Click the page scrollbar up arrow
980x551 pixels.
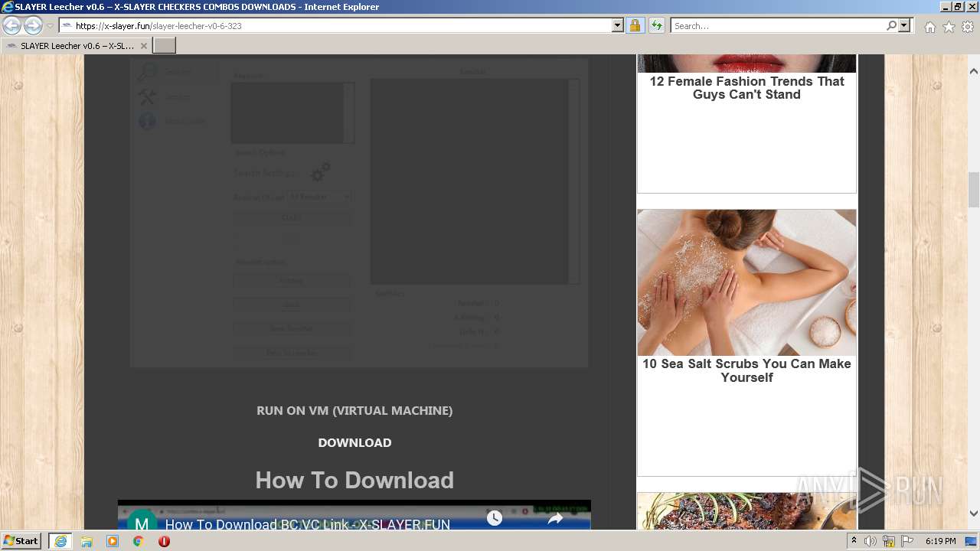[973, 71]
